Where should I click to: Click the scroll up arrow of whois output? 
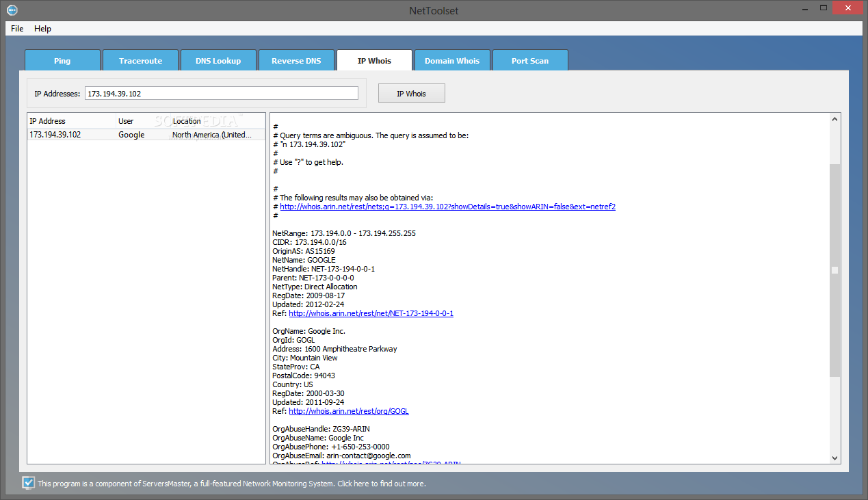coord(834,120)
